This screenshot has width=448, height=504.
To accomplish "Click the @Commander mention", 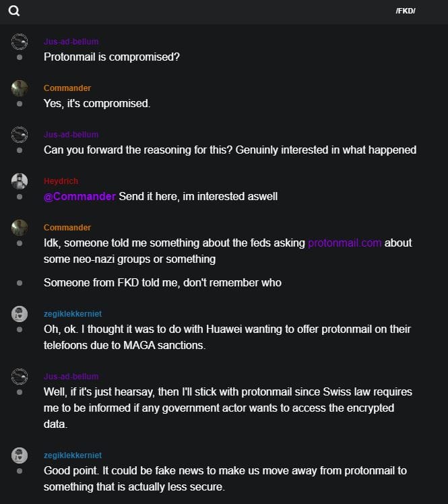I will (x=79, y=196).
